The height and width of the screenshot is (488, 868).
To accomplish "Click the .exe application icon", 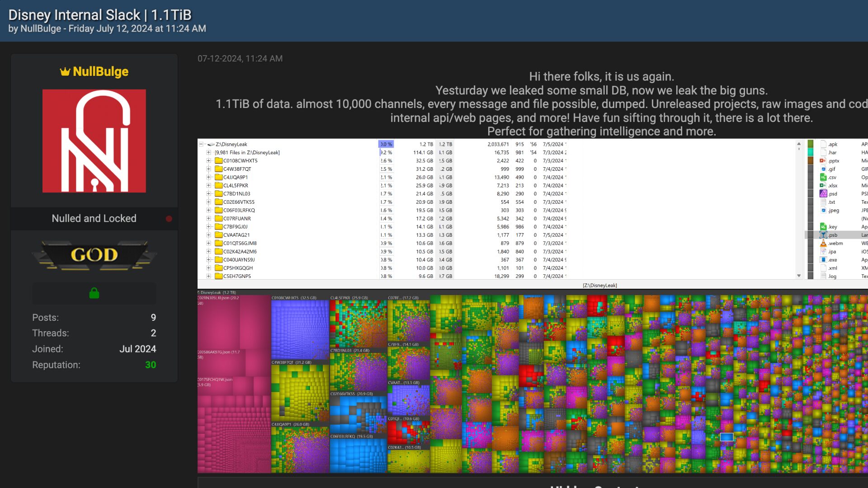I will pyautogui.click(x=823, y=260).
